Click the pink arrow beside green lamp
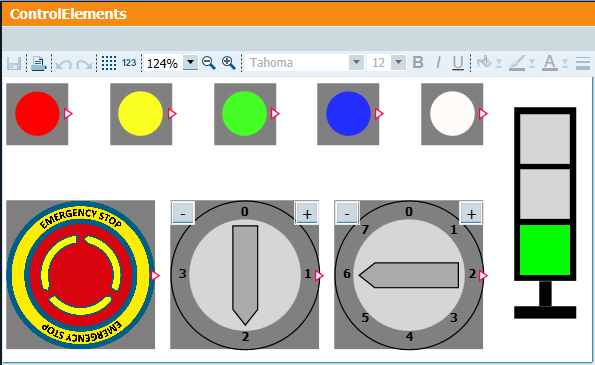Image resolution: width=595 pixels, height=365 pixels. (x=275, y=113)
